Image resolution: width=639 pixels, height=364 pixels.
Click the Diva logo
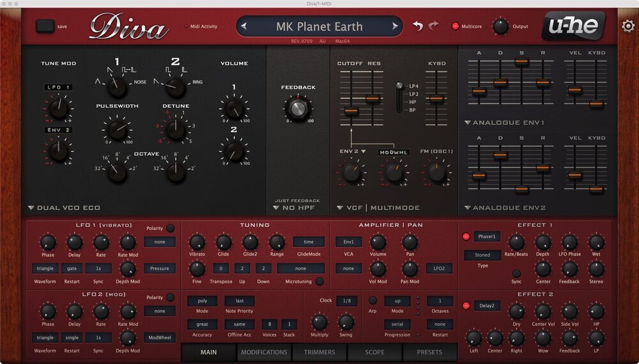point(129,27)
